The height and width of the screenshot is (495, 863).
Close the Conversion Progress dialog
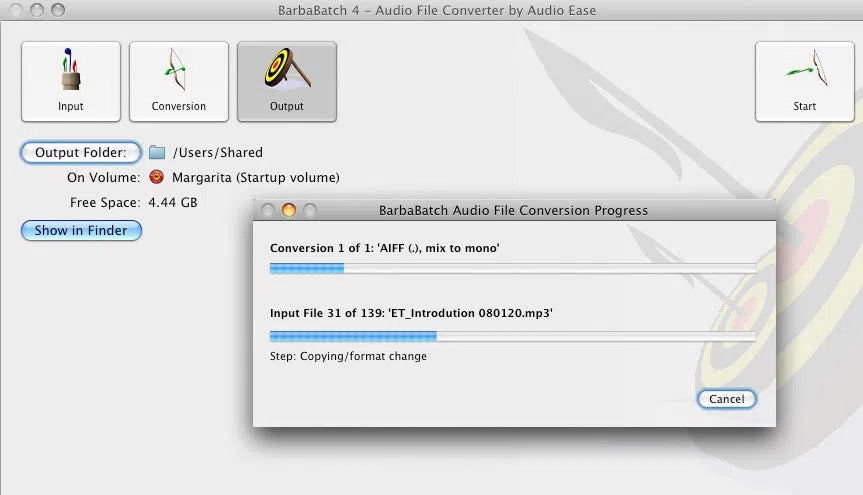tap(268, 211)
